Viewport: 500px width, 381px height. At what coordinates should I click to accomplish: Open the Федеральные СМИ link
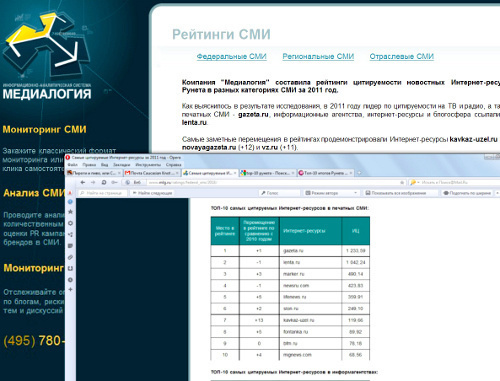pos(231,57)
